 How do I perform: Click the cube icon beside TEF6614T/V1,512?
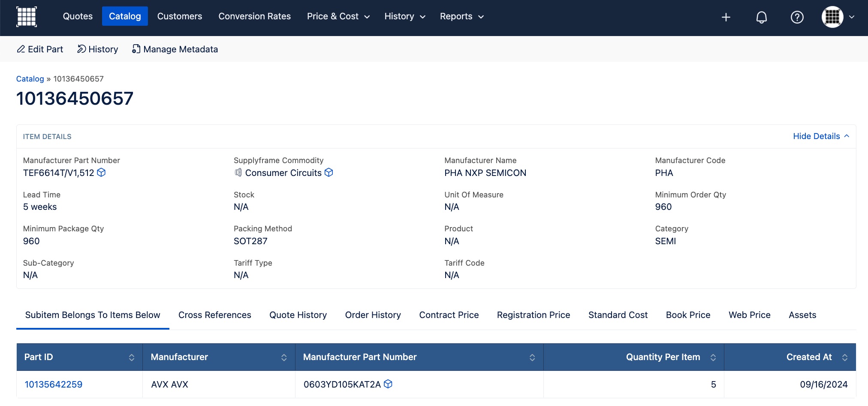(101, 173)
